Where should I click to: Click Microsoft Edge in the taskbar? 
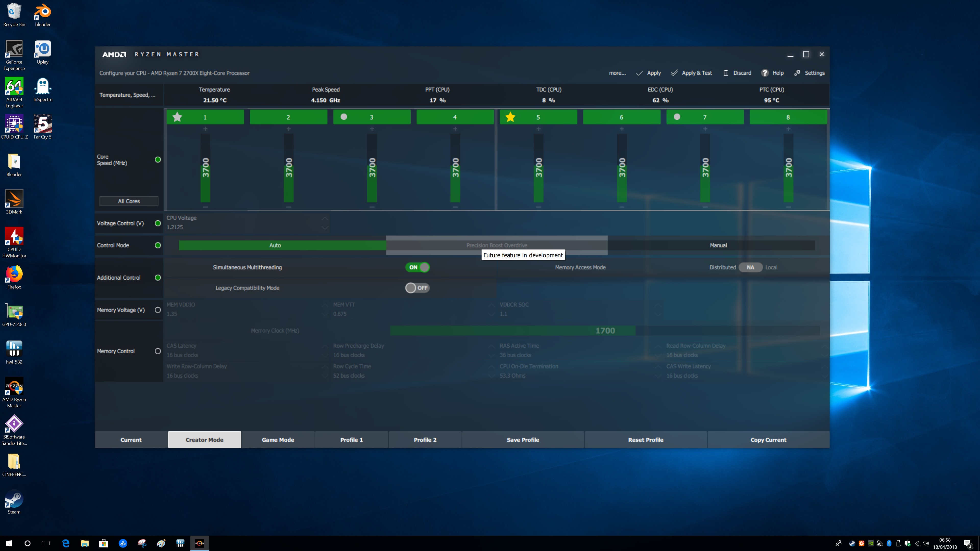click(65, 543)
